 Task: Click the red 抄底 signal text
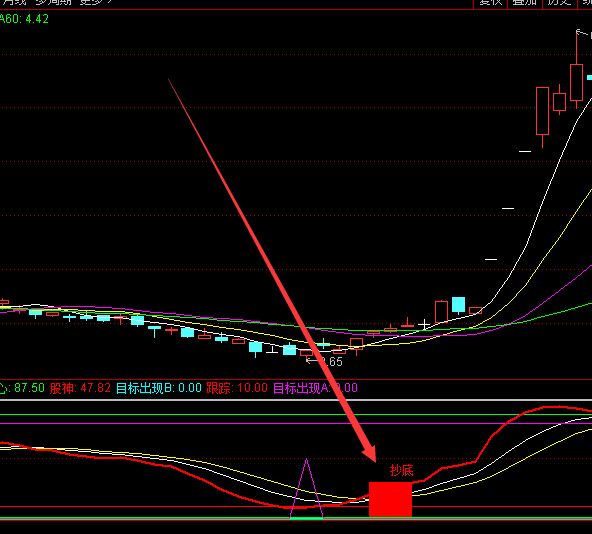pyautogui.click(x=402, y=470)
